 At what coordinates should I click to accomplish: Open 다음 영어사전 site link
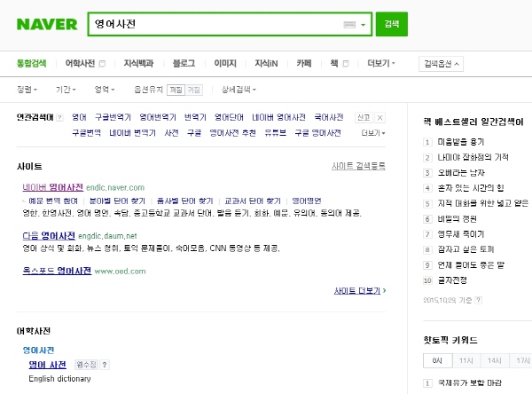point(49,236)
